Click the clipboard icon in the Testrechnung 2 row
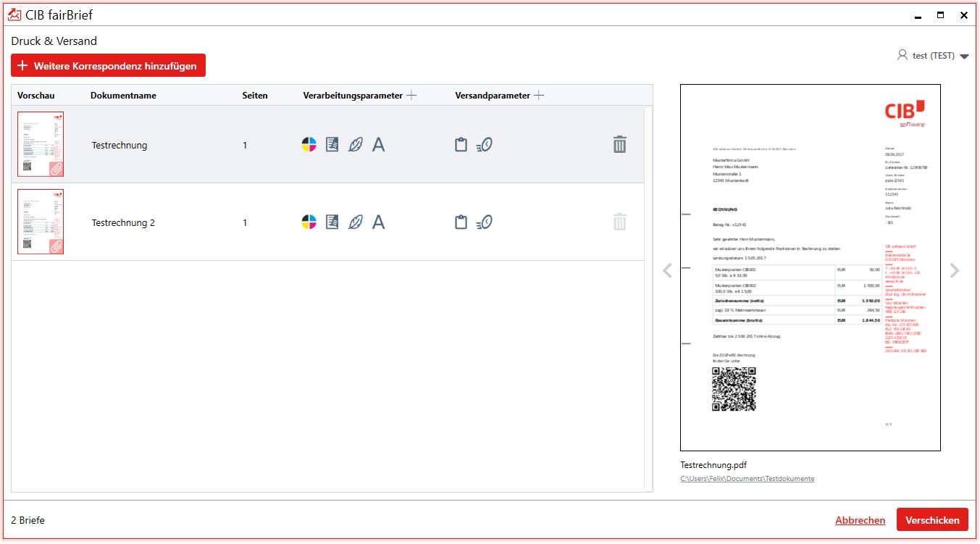The width and height of the screenshot is (980, 544). pos(461,222)
